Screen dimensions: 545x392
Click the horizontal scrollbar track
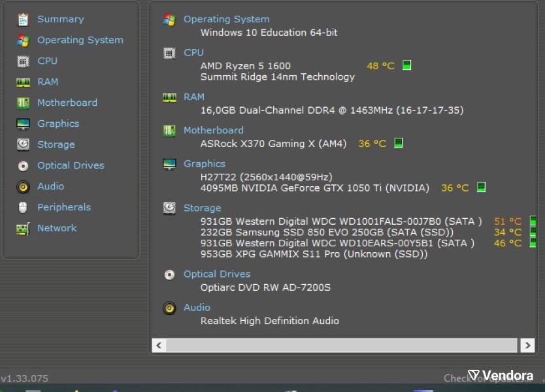[x=342, y=346]
